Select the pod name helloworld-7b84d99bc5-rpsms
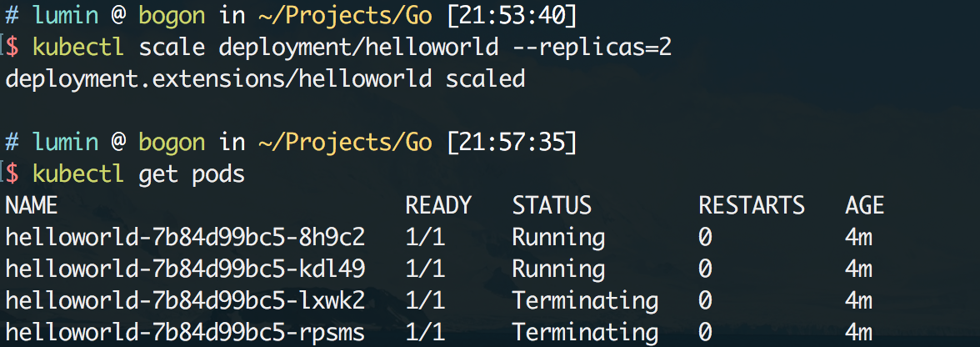This screenshot has height=347, width=980. point(185,332)
